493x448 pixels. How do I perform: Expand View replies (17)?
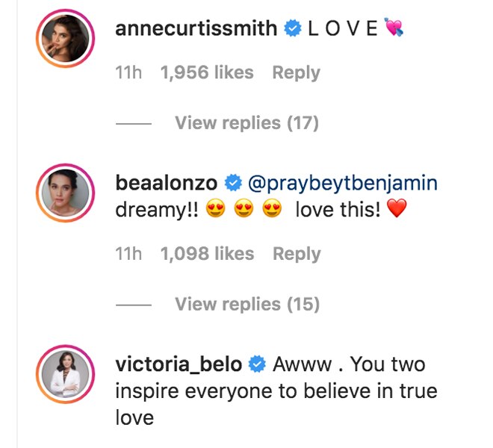click(246, 123)
